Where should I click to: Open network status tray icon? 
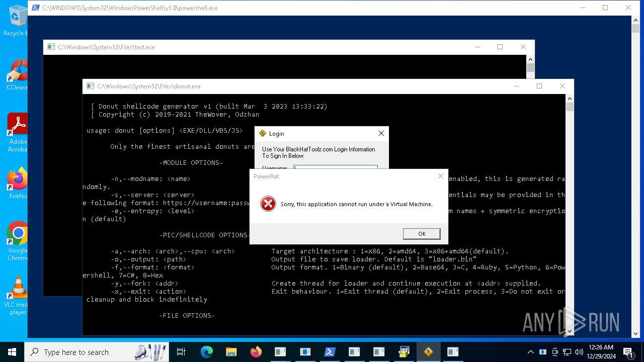point(567,352)
